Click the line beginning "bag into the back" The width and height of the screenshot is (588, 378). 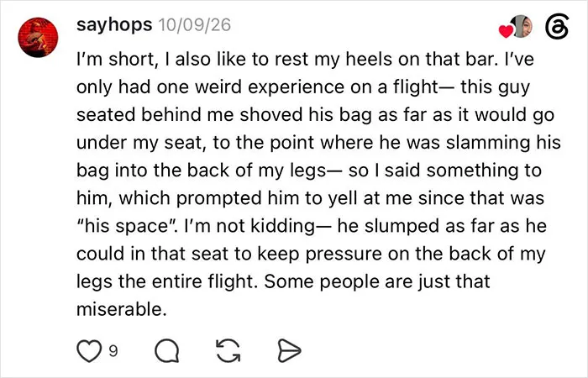[x=309, y=171]
